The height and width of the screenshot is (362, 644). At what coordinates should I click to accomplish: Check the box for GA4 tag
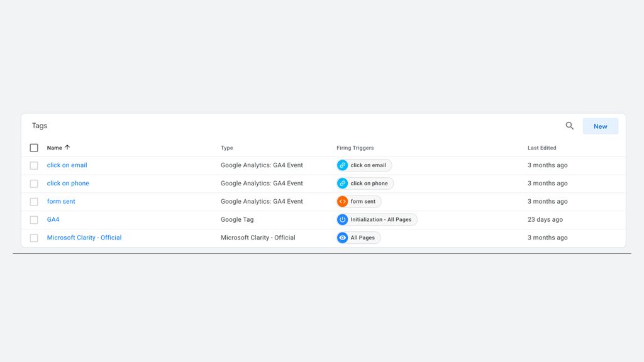pyautogui.click(x=34, y=219)
